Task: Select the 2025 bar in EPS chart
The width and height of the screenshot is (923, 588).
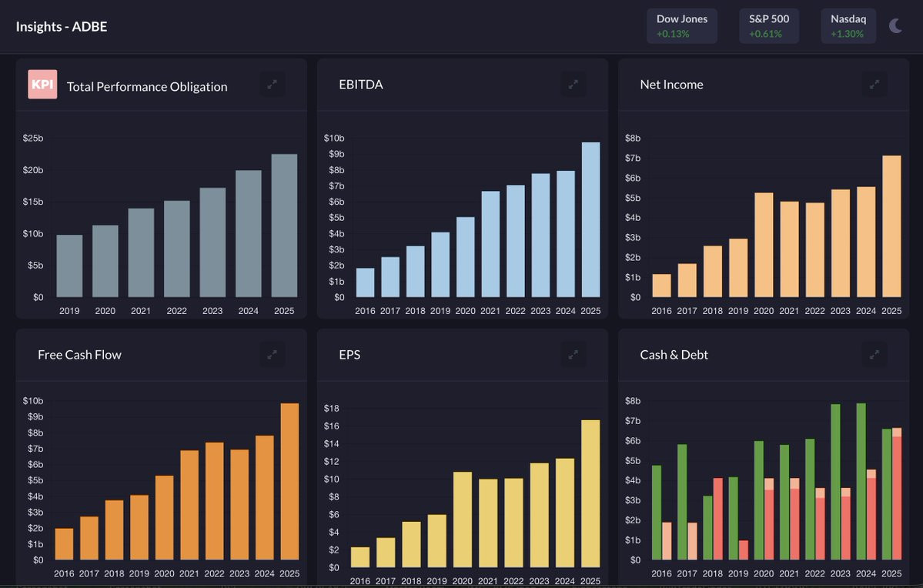Action: (590, 494)
